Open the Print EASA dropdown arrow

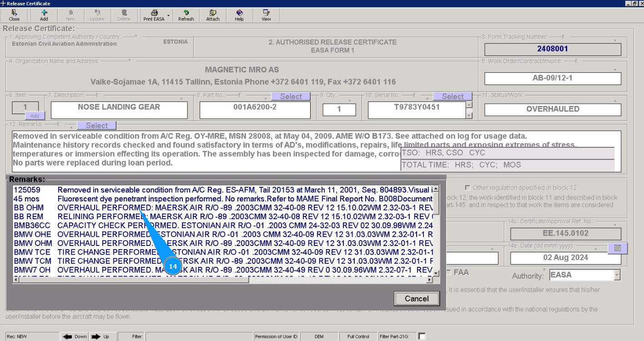[x=169, y=15]
